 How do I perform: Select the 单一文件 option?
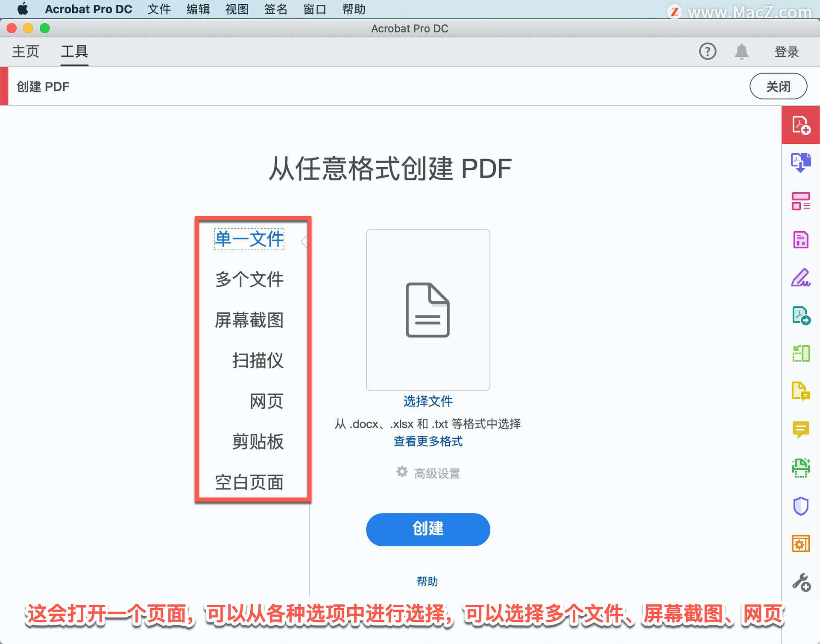249,239
